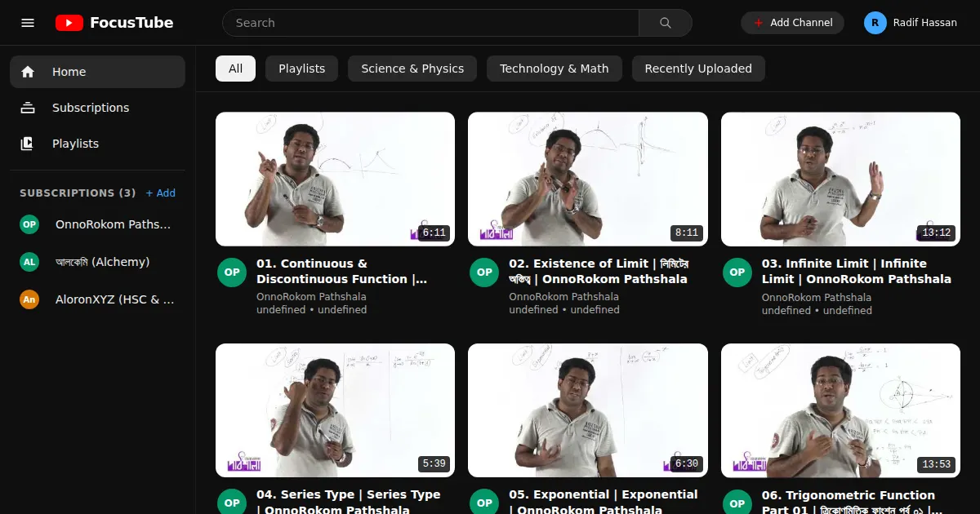
Task: Play 04. Series Type video thumbnail
Action: 335,410
